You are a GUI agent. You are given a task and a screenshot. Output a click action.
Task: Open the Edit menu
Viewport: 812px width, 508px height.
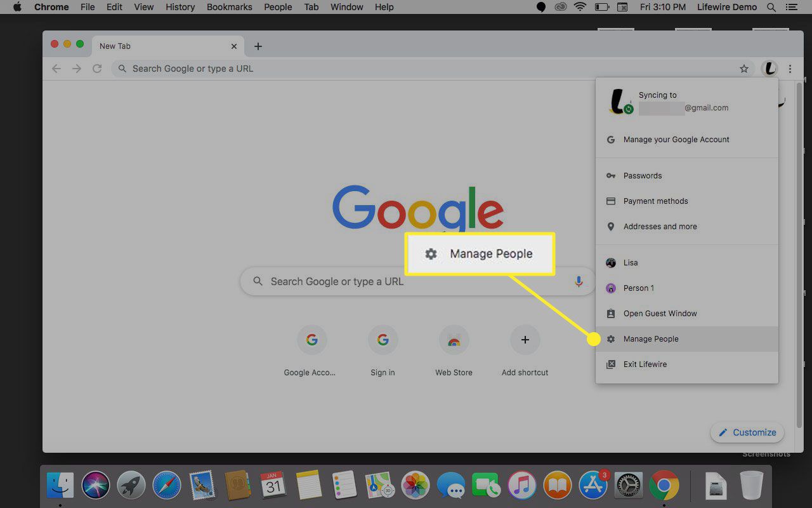[x=114, y=7]
